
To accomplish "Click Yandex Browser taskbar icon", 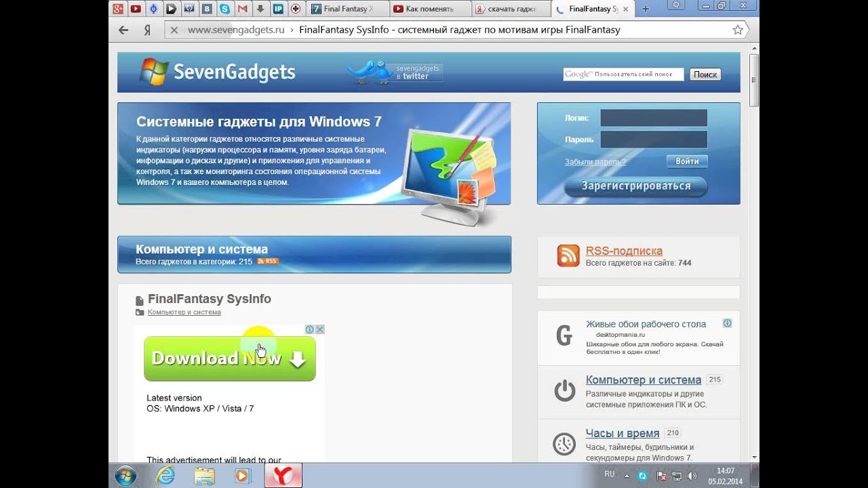I will tap(282, 476).
